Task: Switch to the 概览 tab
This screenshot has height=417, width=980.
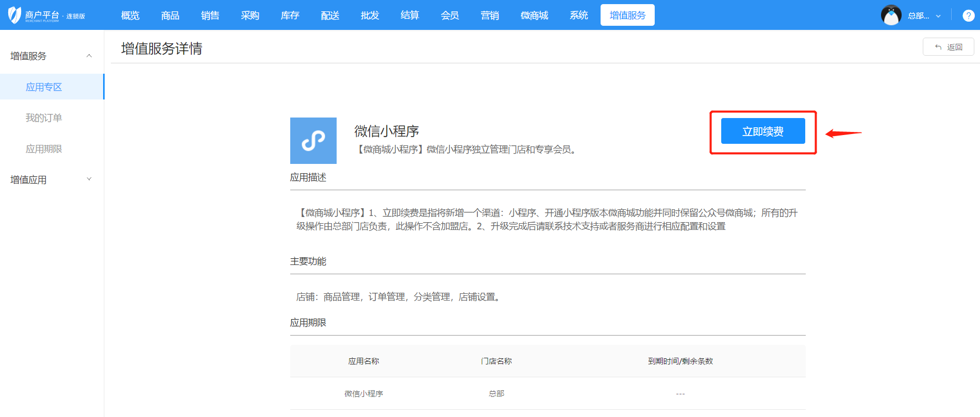Action: click(x=130, y=15)
